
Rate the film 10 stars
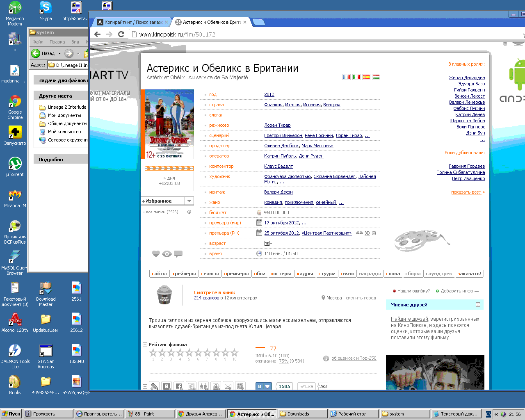(x=235, y=353)
